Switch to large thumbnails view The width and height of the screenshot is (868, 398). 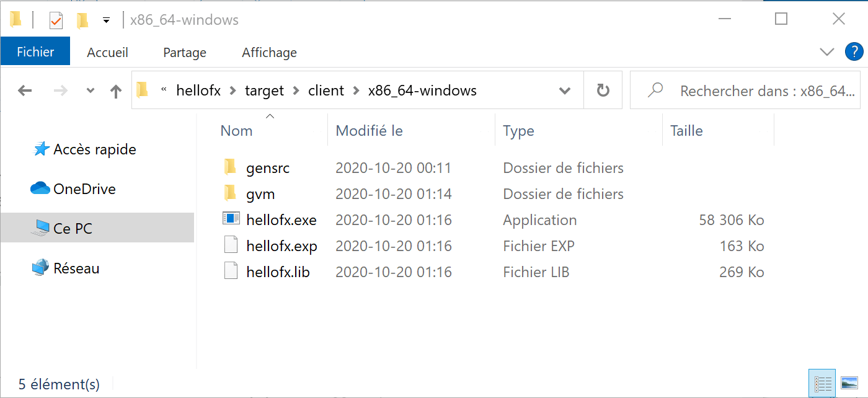850,383
